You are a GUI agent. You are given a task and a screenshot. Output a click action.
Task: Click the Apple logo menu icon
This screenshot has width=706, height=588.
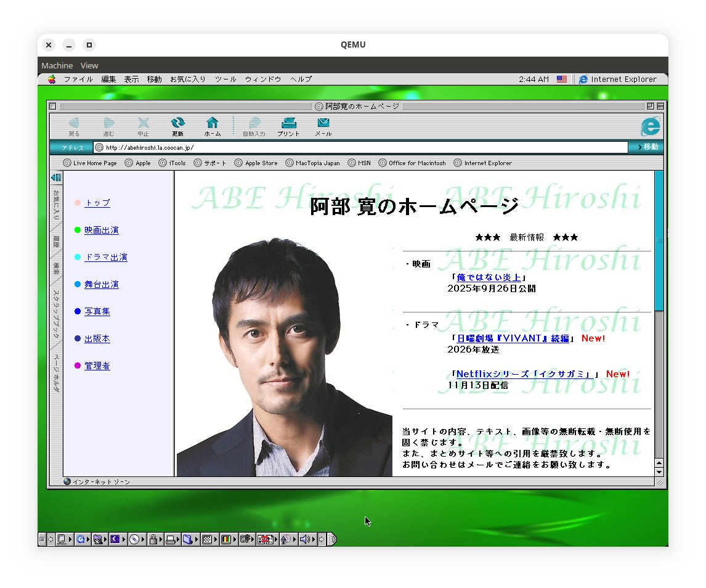[52, 80]
